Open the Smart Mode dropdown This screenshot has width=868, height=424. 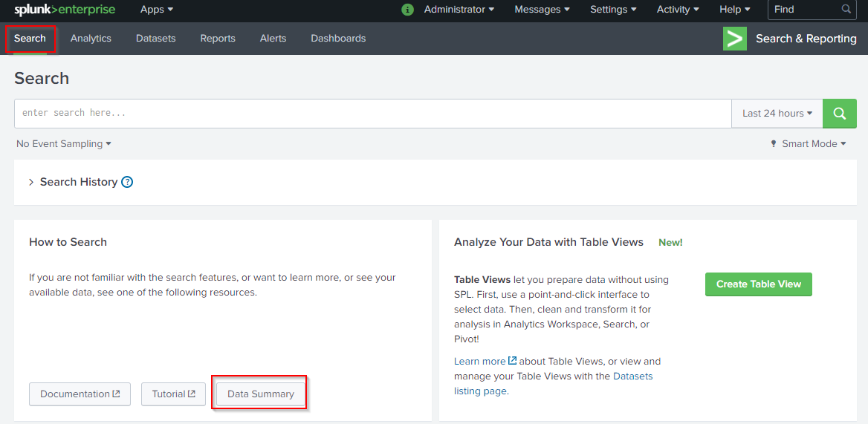(814, 144)
